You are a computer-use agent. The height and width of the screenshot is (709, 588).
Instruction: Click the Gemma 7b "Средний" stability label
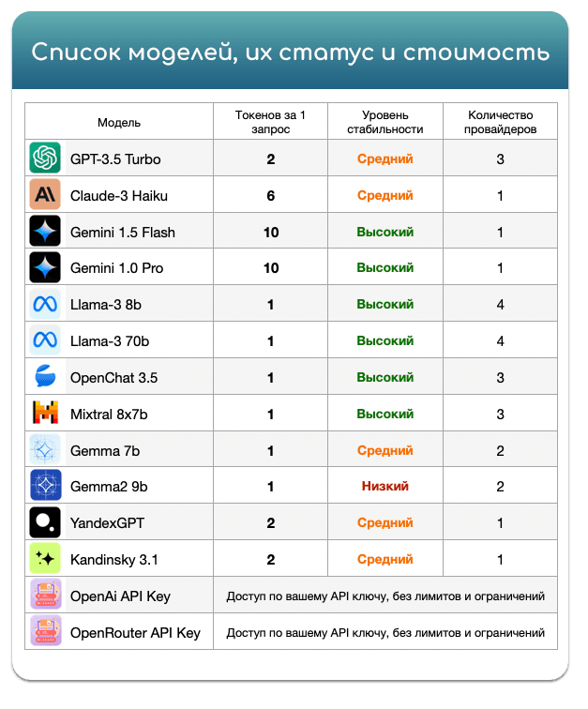point(384,450)
